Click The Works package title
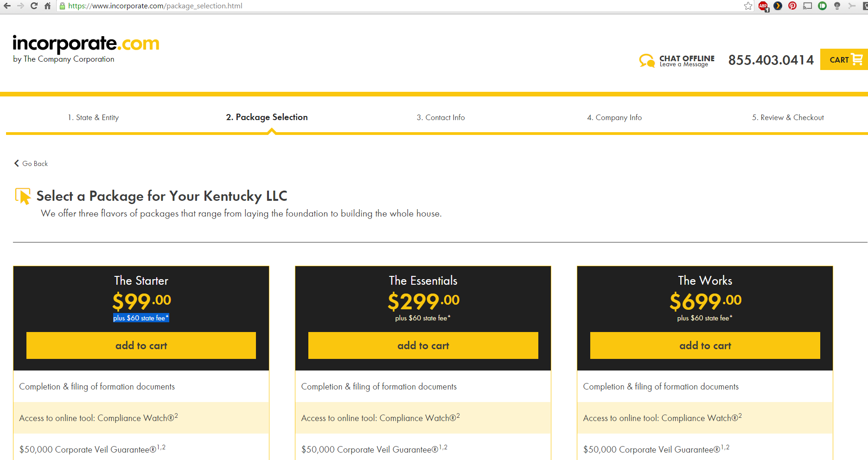The width and height of the screenshot is (868, 460). point(705,281)
